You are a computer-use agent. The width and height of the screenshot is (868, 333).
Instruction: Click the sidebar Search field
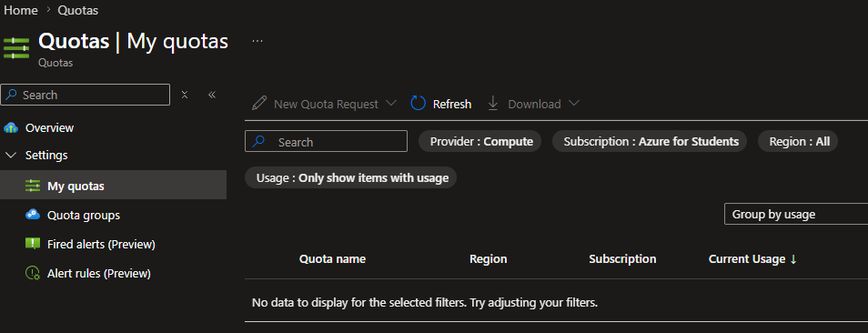tap(86, 95)
